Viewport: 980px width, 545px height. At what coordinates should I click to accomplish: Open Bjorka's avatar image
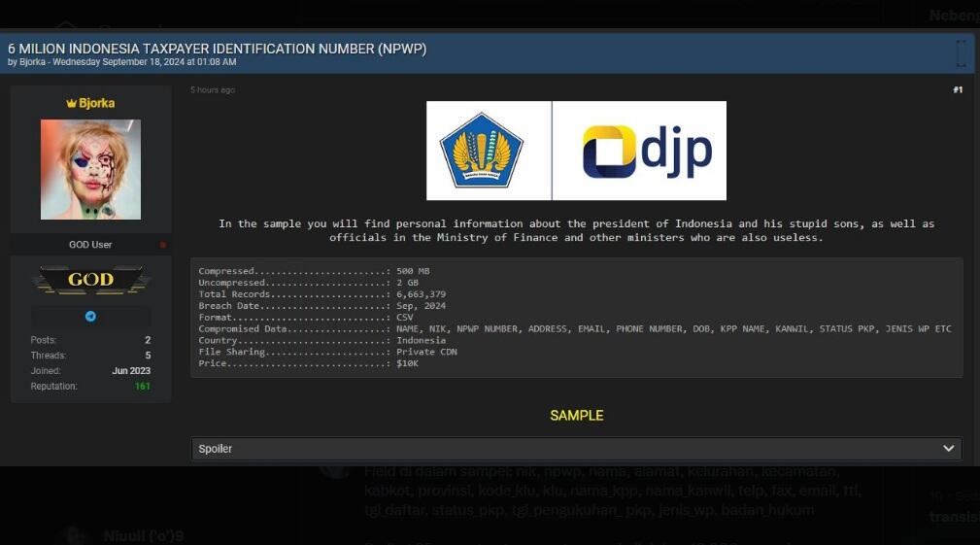click(x=90, y=169)
